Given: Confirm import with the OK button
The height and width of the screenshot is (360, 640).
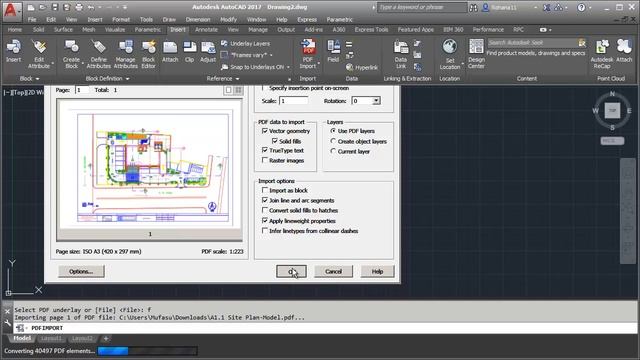Looking at the screenshot, I should pyautogui.click(x=291, y=271).
